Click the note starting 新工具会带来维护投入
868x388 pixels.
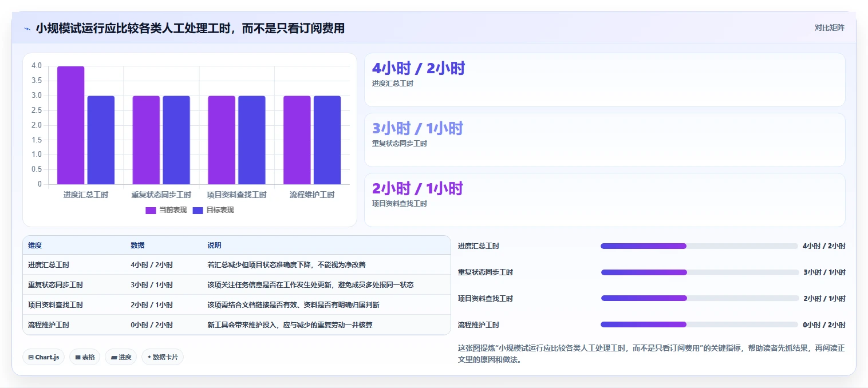(x=290, y=325)
